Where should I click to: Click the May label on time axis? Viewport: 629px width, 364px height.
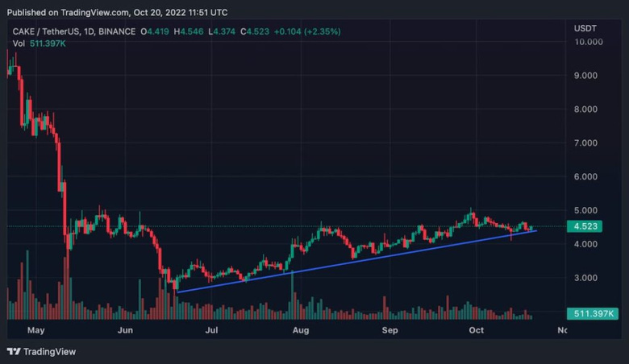(35, 329)
